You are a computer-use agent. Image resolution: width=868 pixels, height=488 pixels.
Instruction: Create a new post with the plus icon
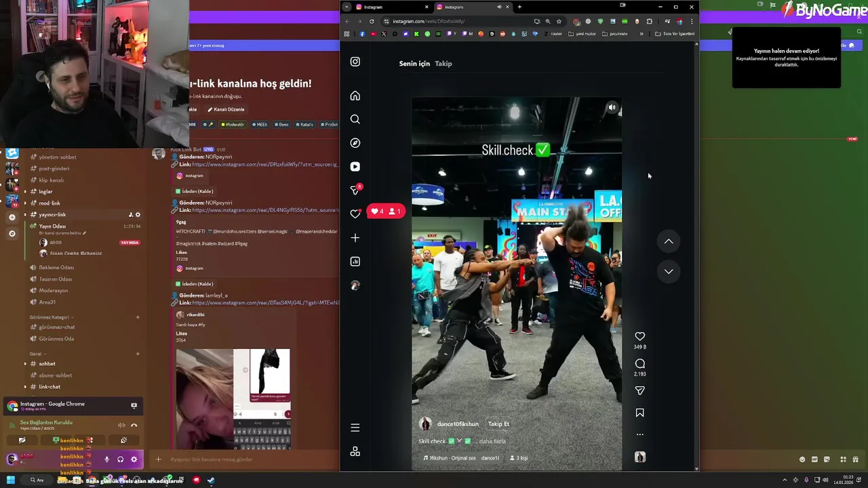tap(355, 238)
